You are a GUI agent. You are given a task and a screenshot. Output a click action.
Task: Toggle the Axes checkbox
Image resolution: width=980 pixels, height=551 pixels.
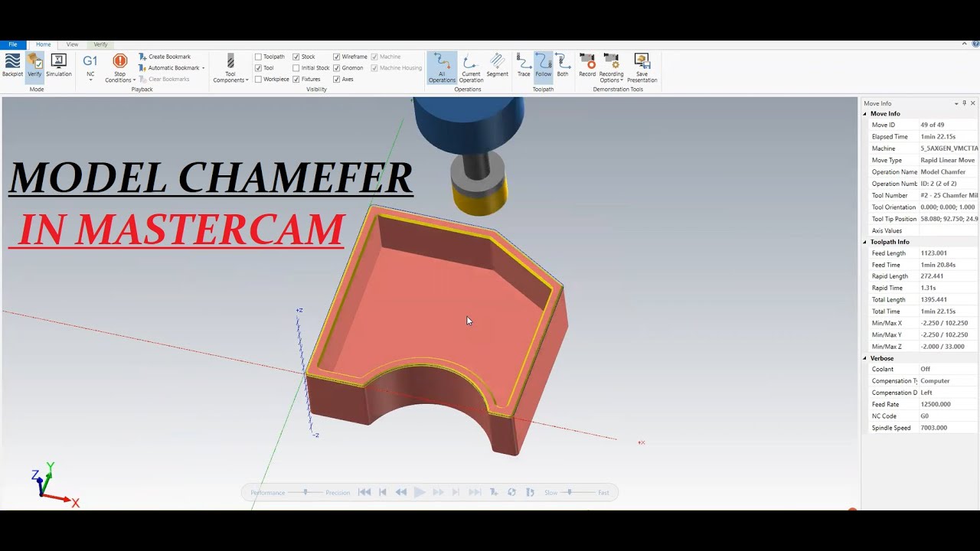[337, 79]
